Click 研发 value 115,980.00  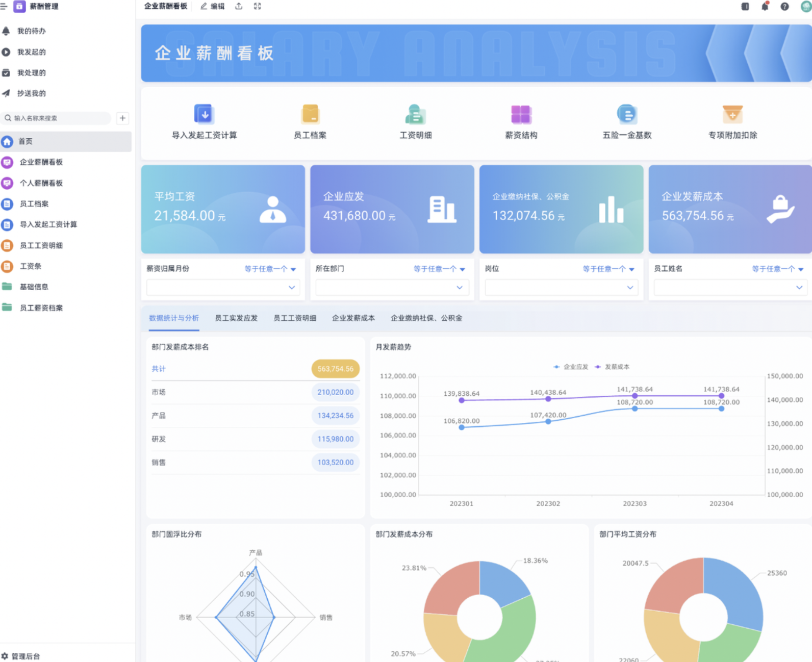coord(336,439)
